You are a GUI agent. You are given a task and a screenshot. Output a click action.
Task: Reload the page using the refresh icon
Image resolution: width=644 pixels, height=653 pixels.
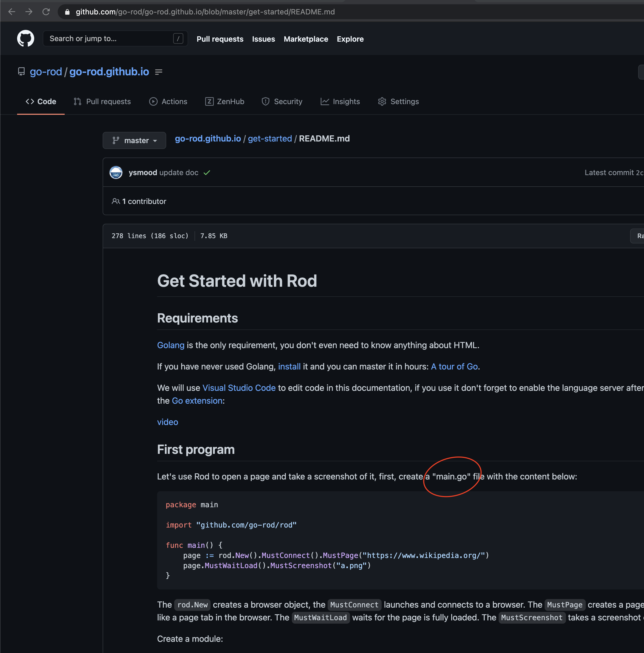tap(46, 11)
